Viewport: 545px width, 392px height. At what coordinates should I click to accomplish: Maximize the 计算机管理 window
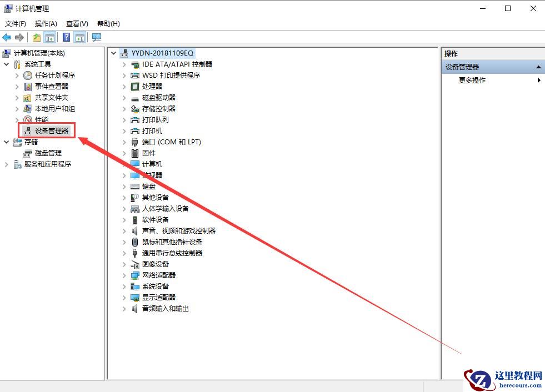tap(508, 8)
